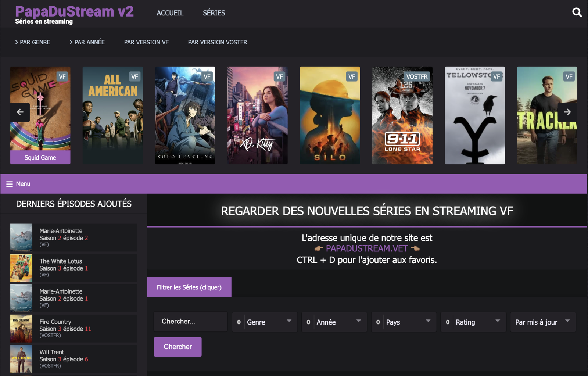Click the VOSTFR badge on 9-1-1 Lone Star
588x376 pixels.
(417, 76)
